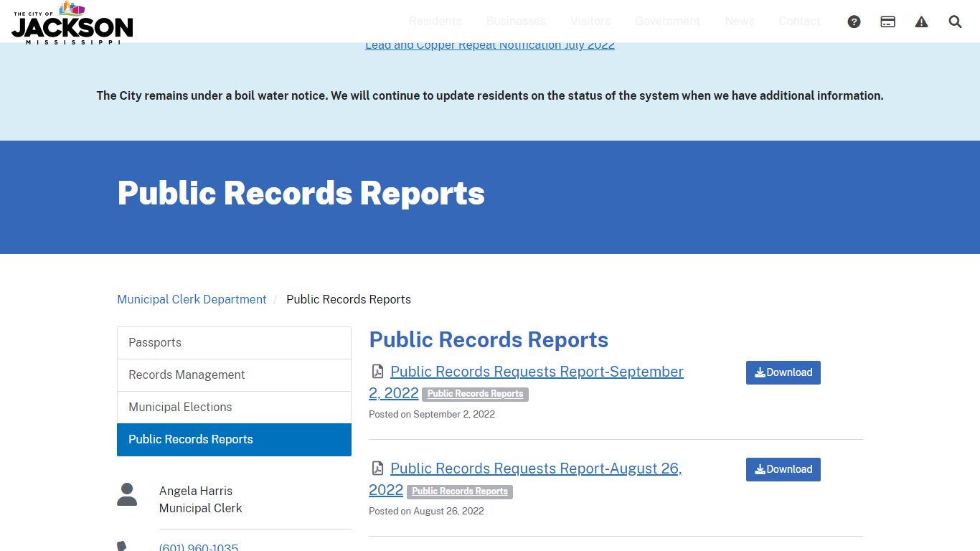Viewport: 980px width, 551px height.
Task: Click PDF icon beside September 2 report
Action: coord(377,372)
